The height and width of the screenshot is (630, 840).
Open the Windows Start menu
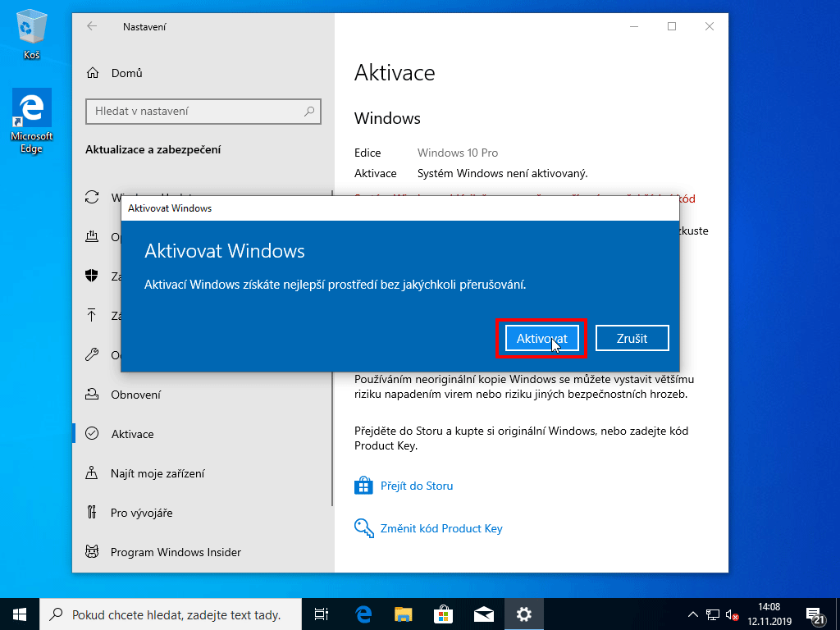click(20, 614)
